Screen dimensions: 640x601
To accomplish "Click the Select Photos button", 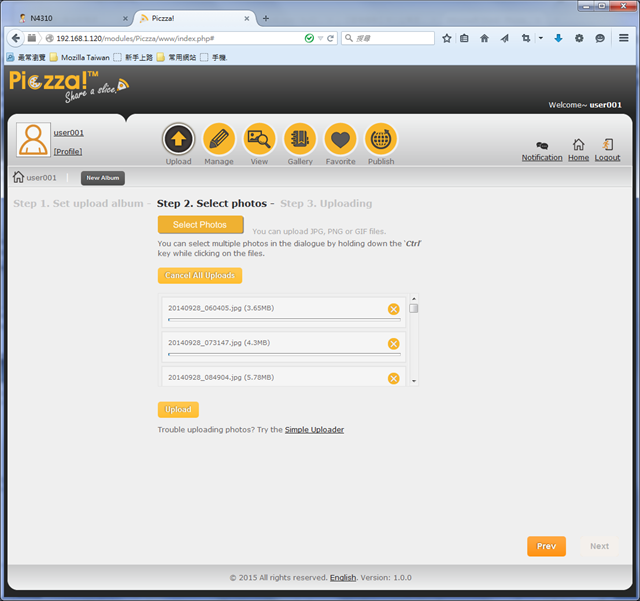I will tap(200, 225).
